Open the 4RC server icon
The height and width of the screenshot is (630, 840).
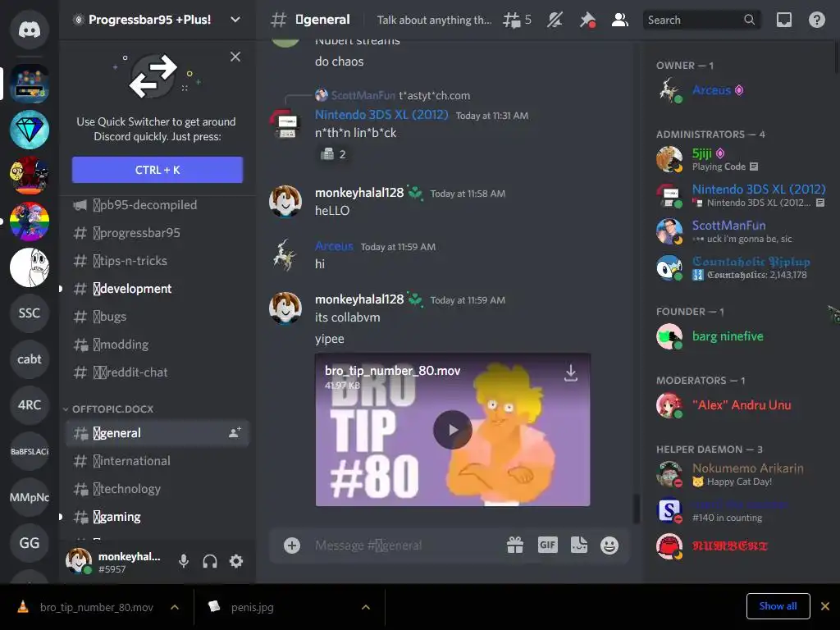click(30, 405)
